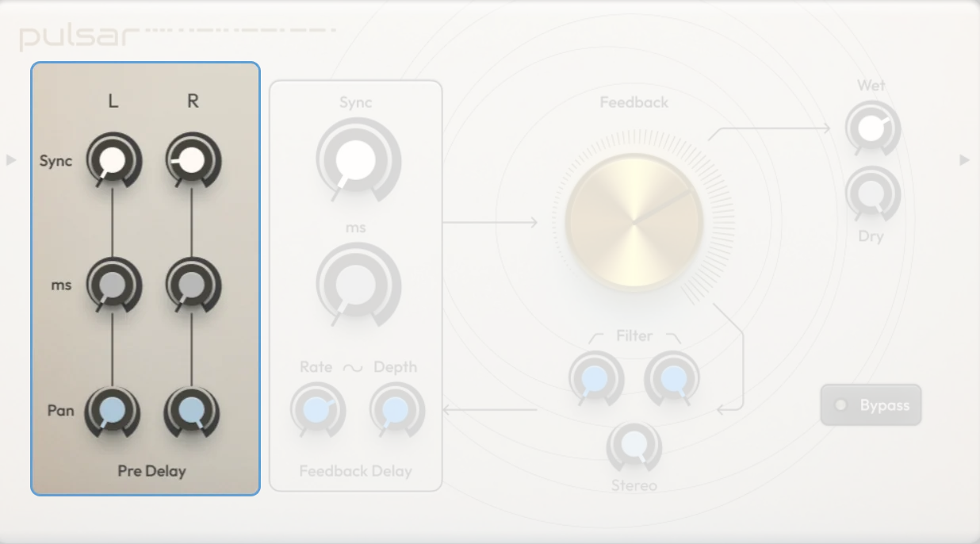Select the Sync knob in the Feedback Delay panel
Screen dimensions: 980x544
pyautogui.click(x=356, y=161)
